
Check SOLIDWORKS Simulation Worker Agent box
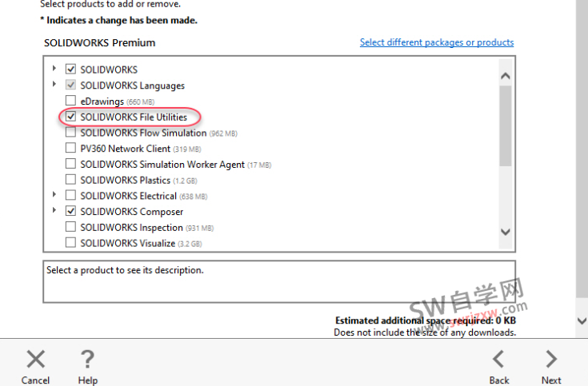click(x=70, y=164)
